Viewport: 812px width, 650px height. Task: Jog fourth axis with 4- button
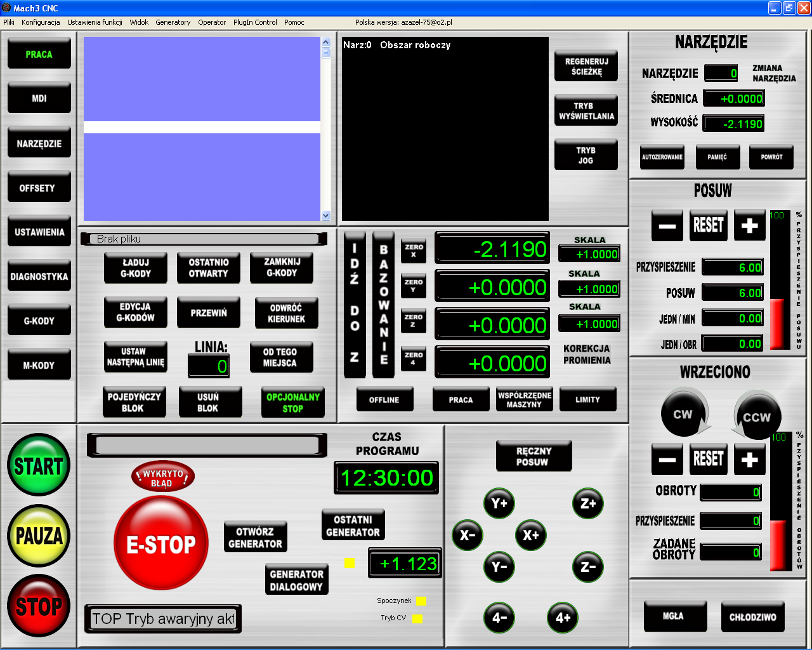pos(499,618)
